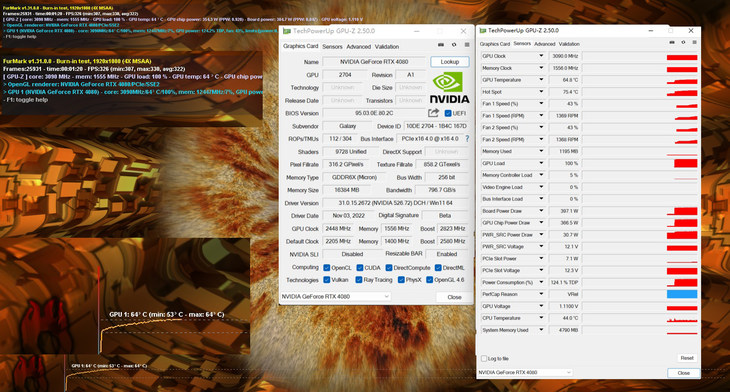730x392 pixels.
Task: Open the GPU selector dropdown in Sensors window
Action: (525, 372)
